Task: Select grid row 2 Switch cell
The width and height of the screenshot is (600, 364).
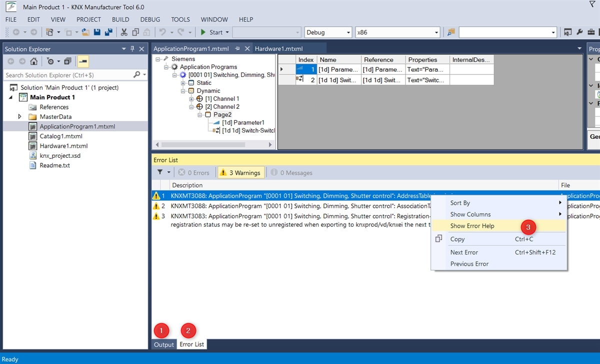Action: pyautogui.click(x=339, y=80)
